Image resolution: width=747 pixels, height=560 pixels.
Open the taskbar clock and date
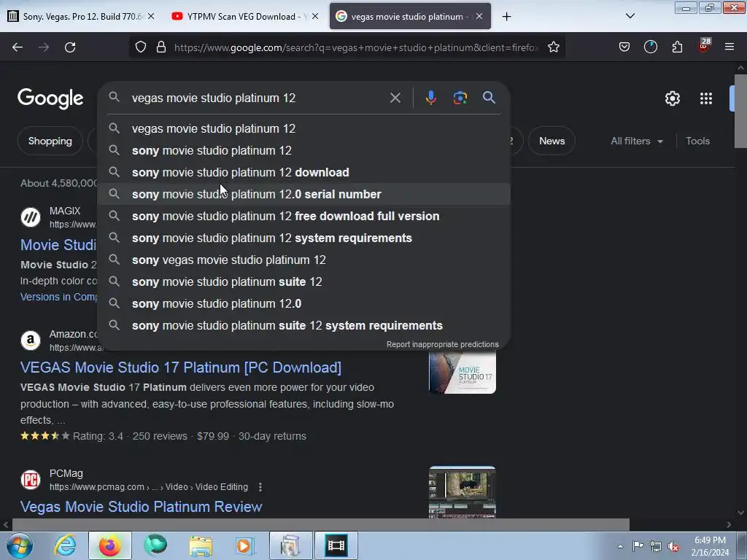coord(710,546)
